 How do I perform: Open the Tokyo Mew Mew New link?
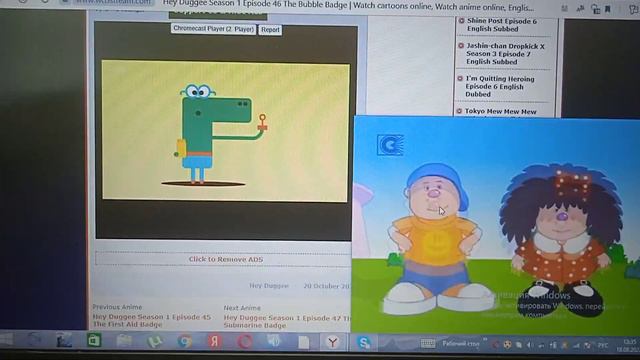tap(500, 111)
